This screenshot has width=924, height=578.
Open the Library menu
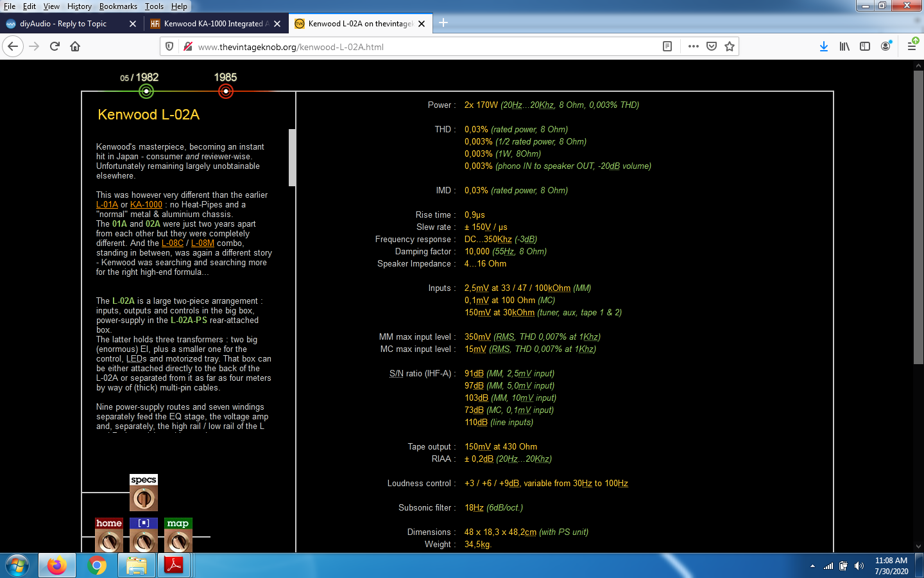pos(844,46)
